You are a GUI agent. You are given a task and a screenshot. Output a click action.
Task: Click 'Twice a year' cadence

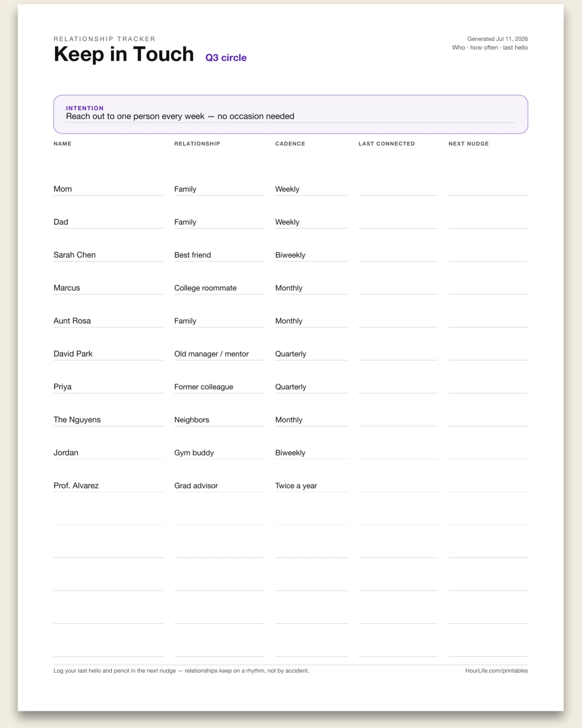tap(296, 486)
